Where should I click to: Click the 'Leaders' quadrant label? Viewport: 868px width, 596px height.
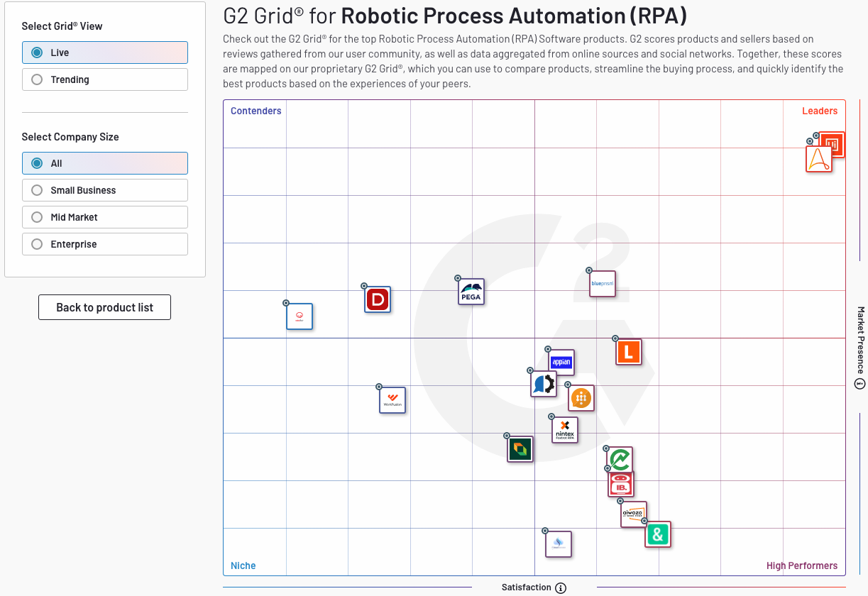[820, 111]
